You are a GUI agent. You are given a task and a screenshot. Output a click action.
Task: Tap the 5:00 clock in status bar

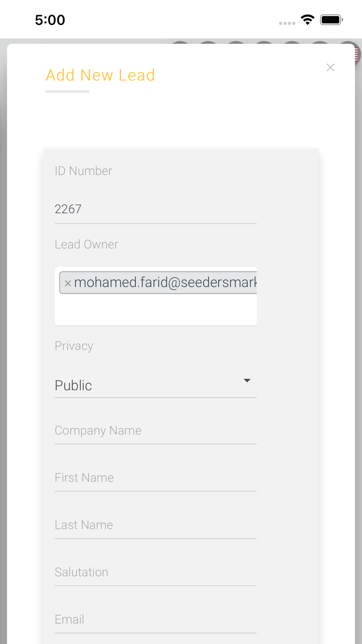(x=50, y=20)
